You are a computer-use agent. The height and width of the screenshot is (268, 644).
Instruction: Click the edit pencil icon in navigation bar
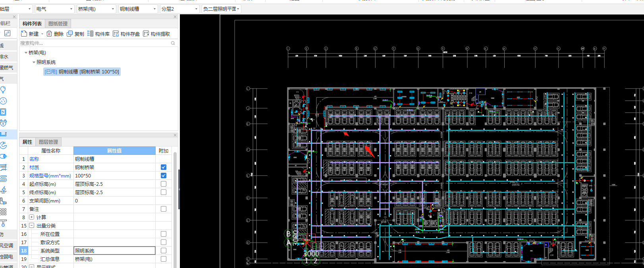8,33
